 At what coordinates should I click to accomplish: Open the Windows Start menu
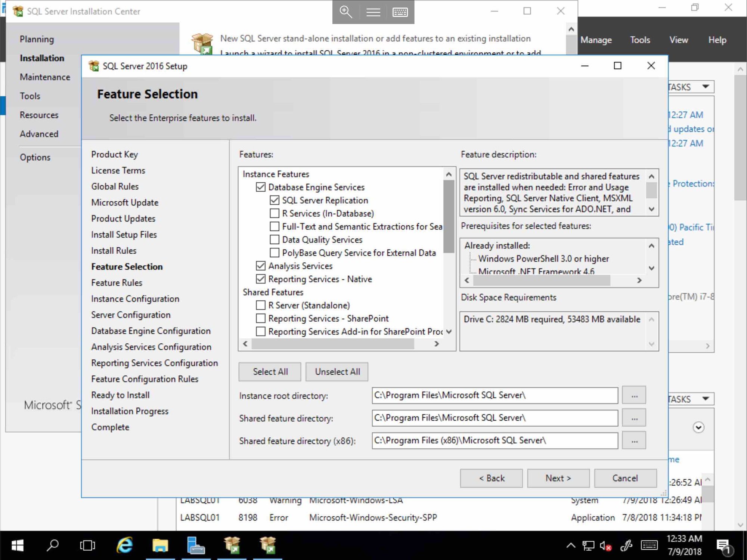(x=17, y=545)
